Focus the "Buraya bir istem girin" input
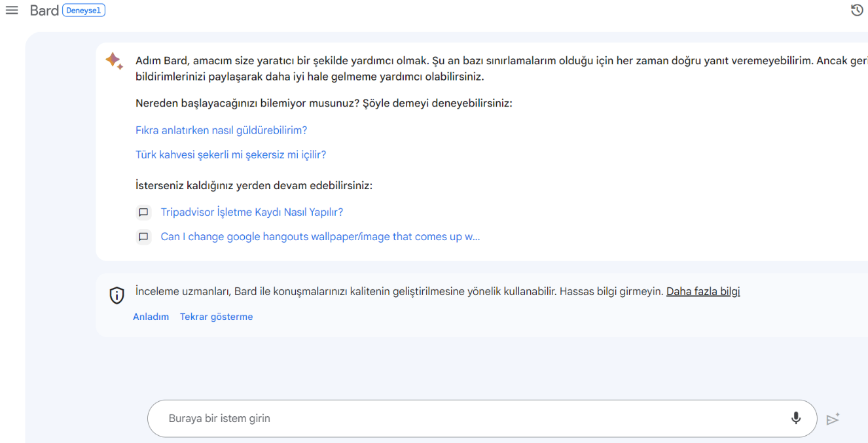 coord(482,419)
